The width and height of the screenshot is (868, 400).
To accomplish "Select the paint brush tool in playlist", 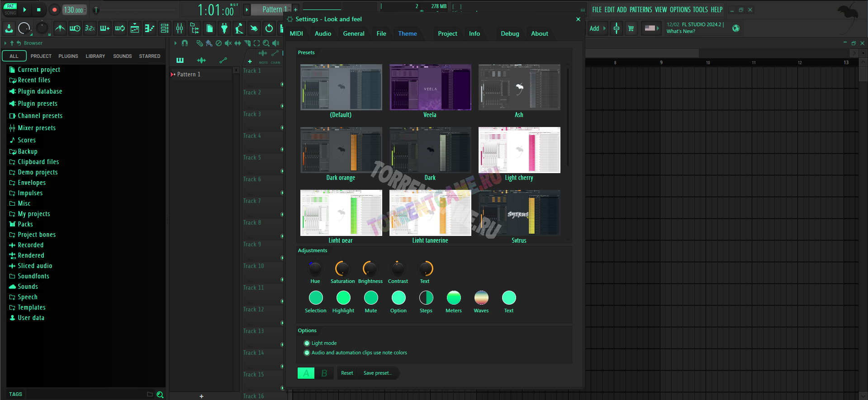I will click(x=209, y=43).
